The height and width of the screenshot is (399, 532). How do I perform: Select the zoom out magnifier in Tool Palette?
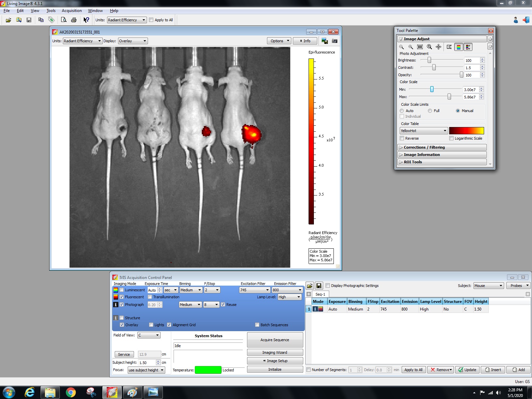click(x=401, y=47)
